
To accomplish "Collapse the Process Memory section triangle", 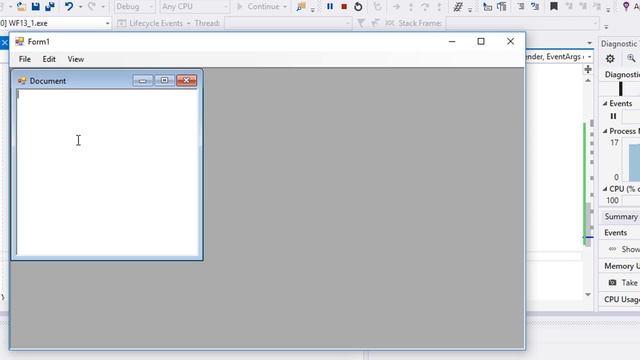I will point(605,131).
